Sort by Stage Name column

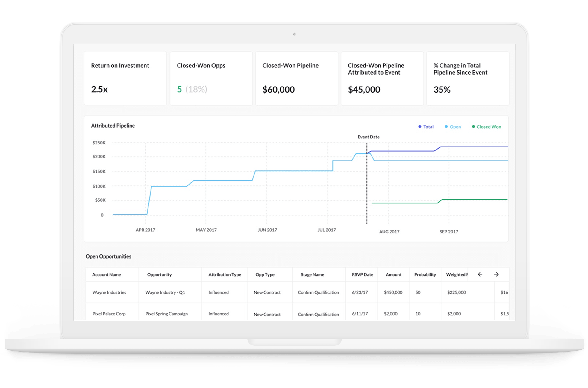coord(312,274)
